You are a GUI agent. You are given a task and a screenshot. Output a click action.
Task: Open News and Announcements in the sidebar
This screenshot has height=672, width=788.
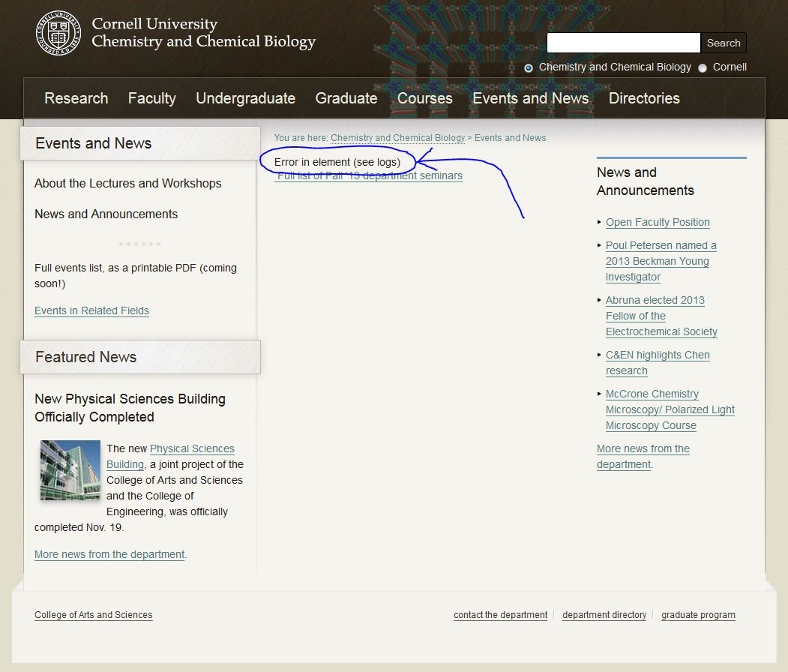106,214
